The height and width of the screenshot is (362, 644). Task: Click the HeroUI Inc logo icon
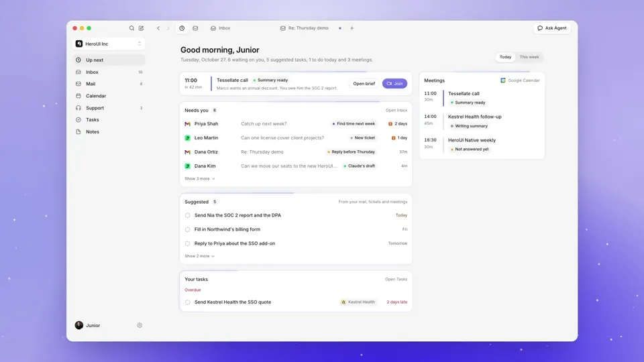coord(79,44)
